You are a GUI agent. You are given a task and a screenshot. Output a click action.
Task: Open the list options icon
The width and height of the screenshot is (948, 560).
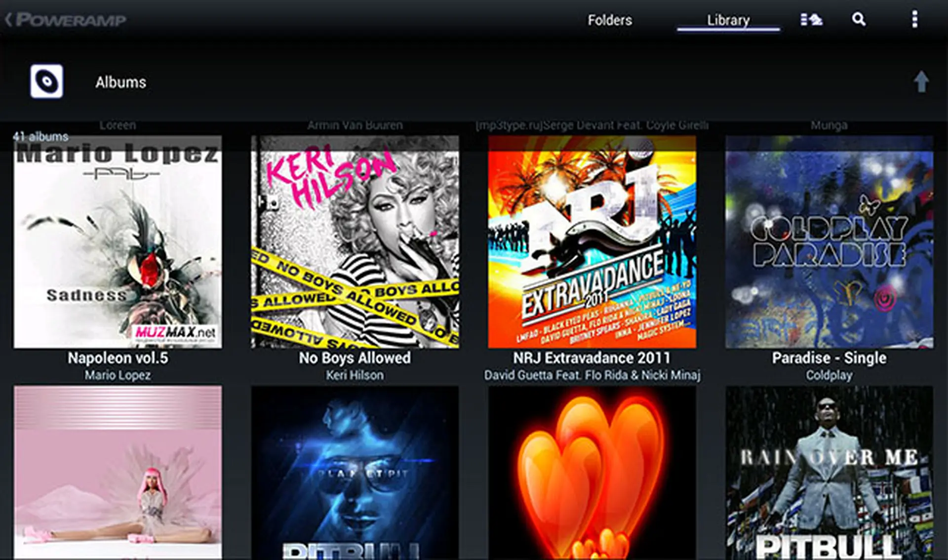click(811, 20)
